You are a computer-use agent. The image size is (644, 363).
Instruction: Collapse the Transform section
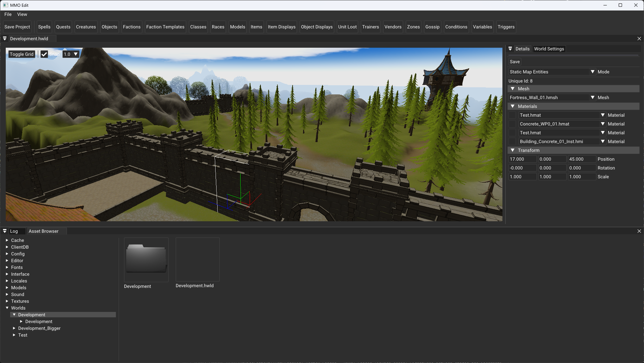pos(513,150)
